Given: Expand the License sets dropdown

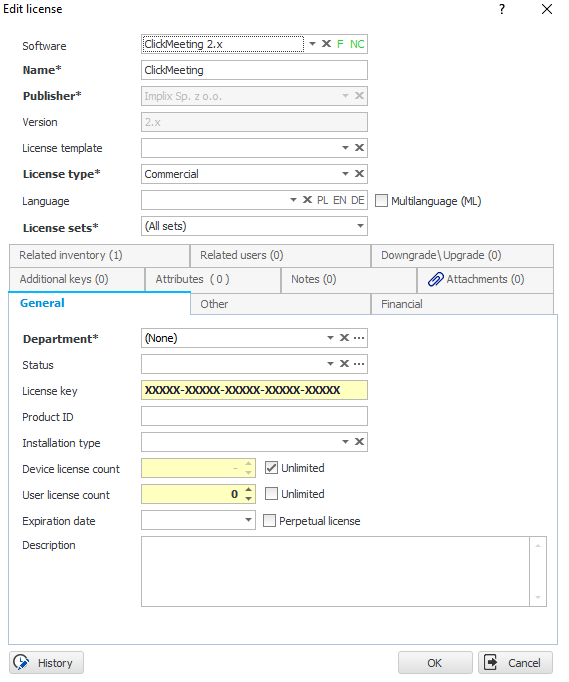Looking at the screenshot, I should click(360, 226).
